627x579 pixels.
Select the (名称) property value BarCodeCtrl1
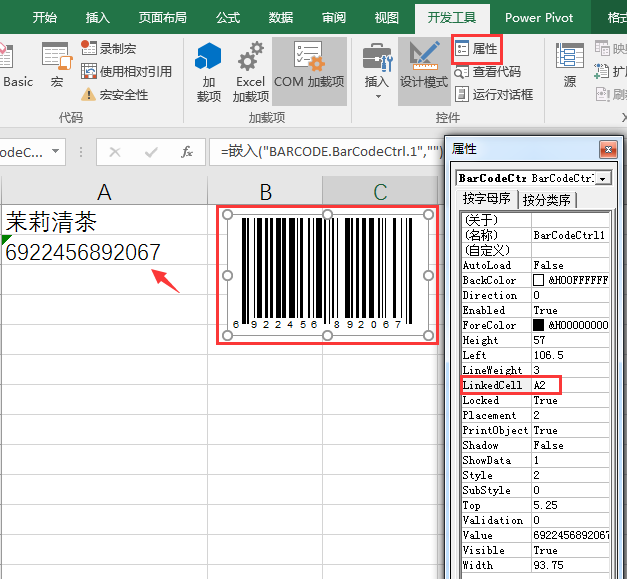(x=570, y=235)
